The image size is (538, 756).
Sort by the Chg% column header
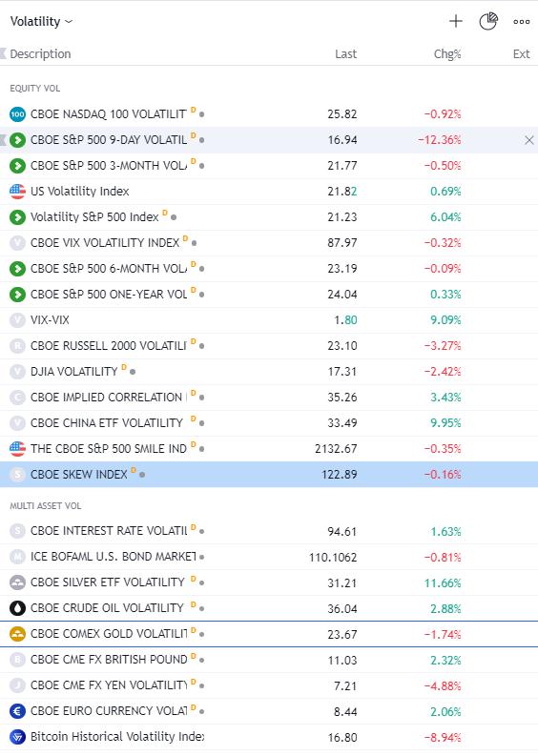(x=447, y=54)
